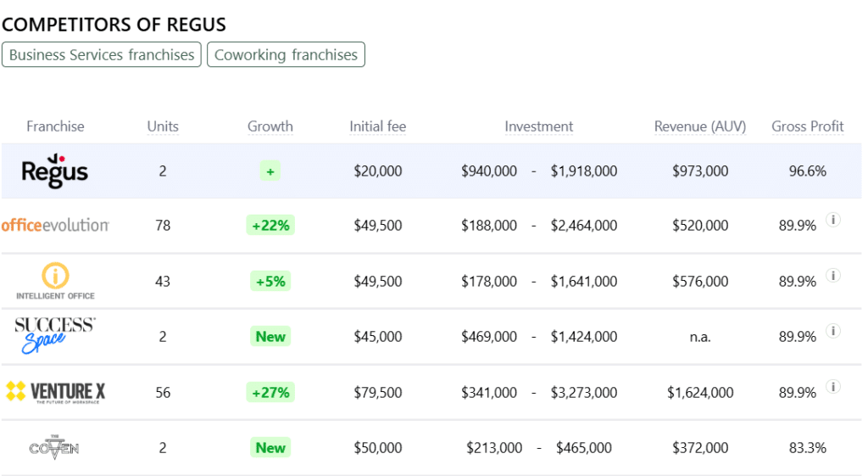This screenshot has height=476, width=868.
Task: Click the +27% growth badge
Action: coord(270,393)
